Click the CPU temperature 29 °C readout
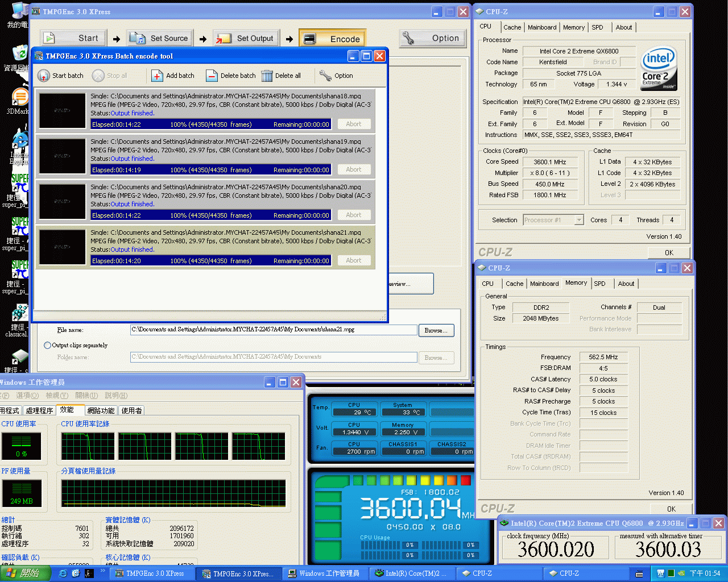 click(x=354, y=412)
